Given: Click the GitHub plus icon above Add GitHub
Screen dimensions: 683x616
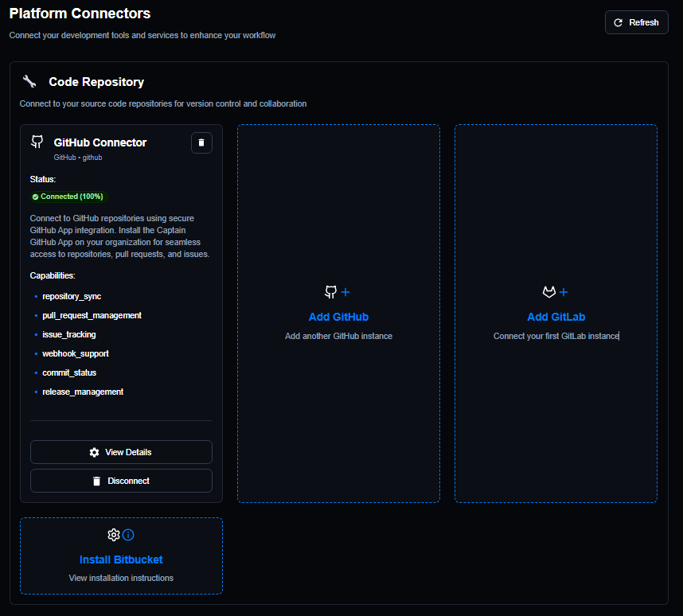Looking at the screenshot, I should (338, 292).
